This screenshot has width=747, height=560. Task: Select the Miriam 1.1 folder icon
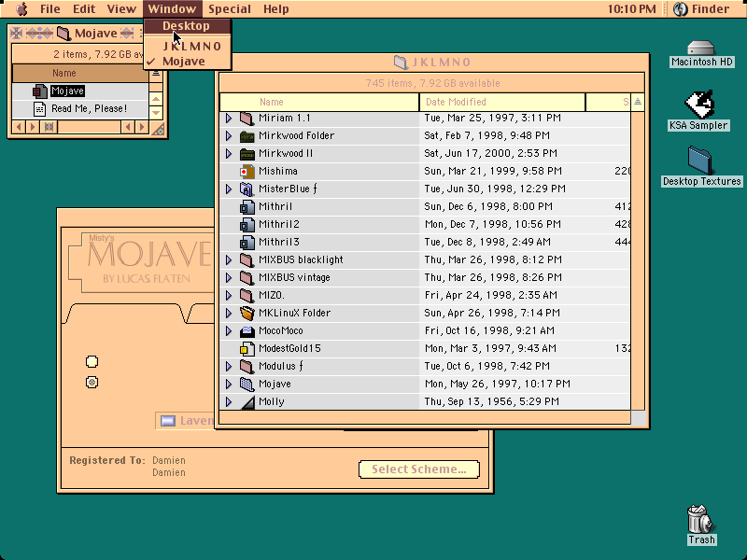click(x=247, y=119)
